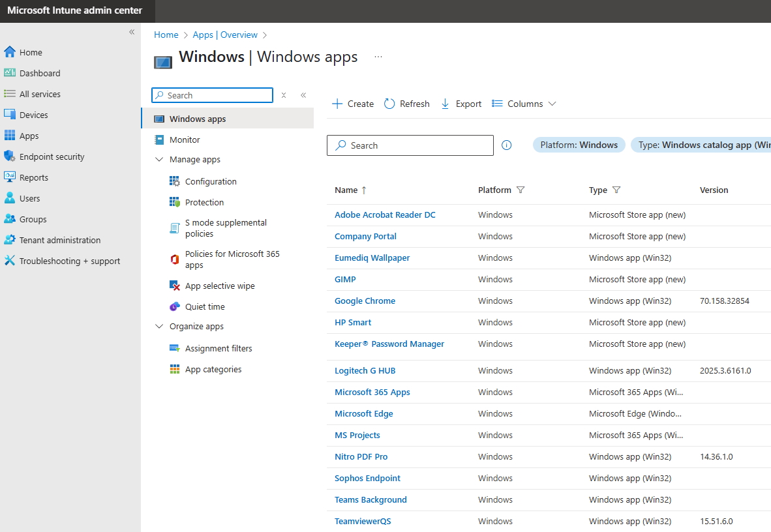Click the Platform: Windows filter pill
This screenshot has height=532, width=771.
pyautogui.click(x=579, y=145)
